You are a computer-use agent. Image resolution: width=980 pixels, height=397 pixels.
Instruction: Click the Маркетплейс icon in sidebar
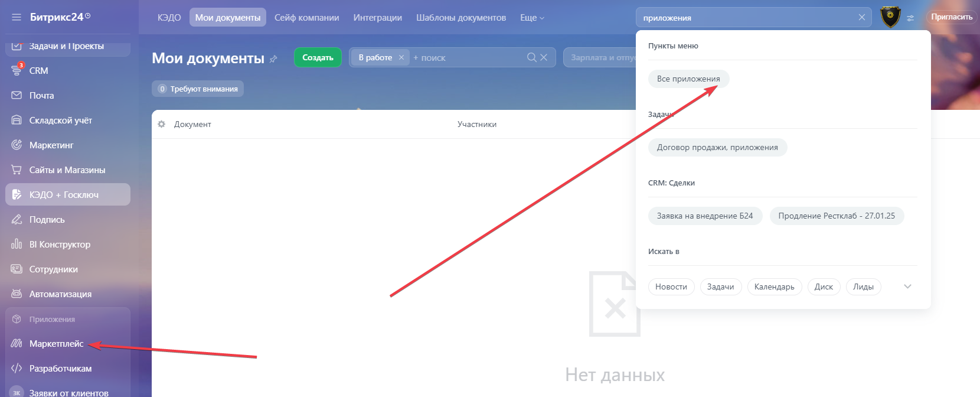coord(17,343)
